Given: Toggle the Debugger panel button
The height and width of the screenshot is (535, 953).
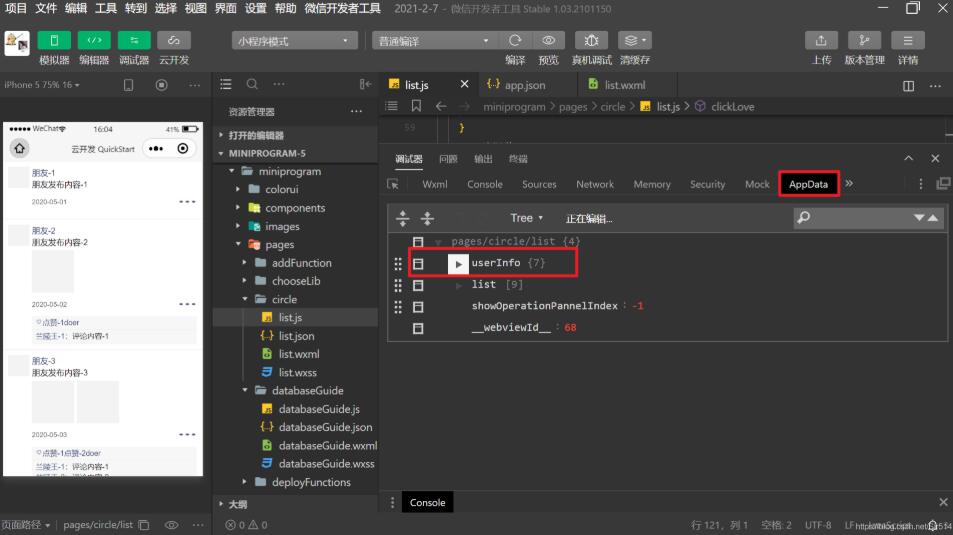Looking at the screenshot, I should click(134, 40).
